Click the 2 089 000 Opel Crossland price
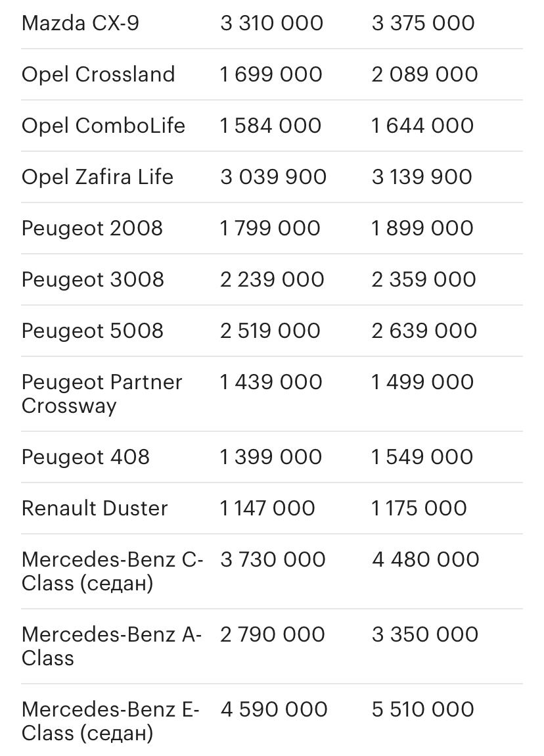 (424, 74)
